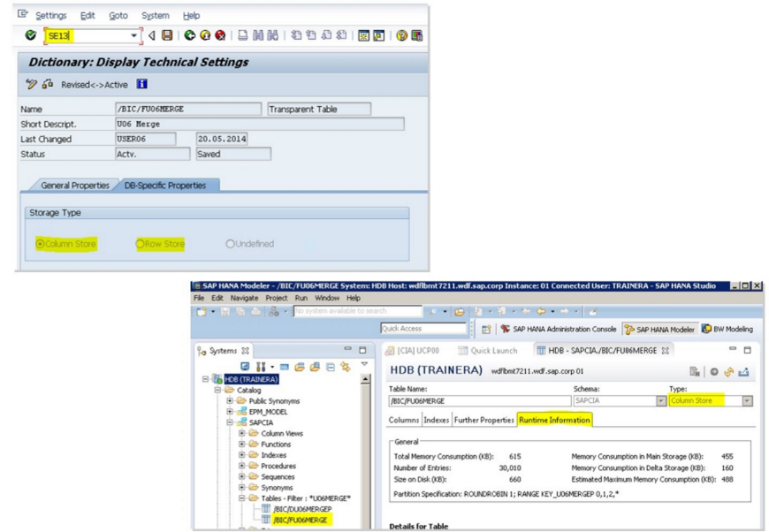Open the Schema dropdown showing SAPCIA
The height and width of the screenshot is (532, 769).
click(660, 401)
